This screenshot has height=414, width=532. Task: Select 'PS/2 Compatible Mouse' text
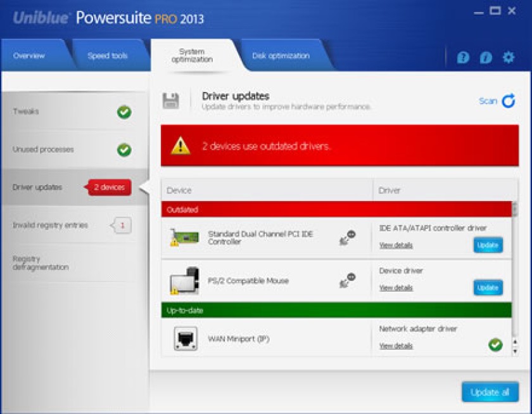(248, 280)
